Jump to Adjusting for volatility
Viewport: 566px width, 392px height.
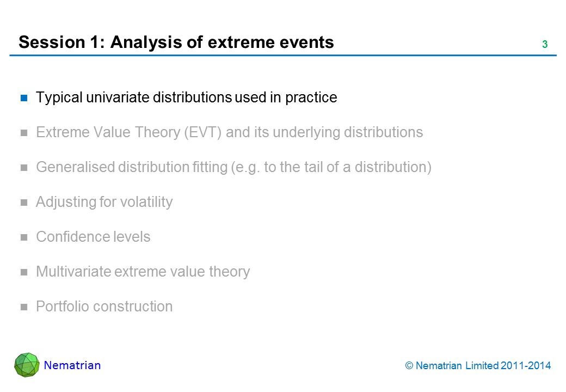[104, 202]
